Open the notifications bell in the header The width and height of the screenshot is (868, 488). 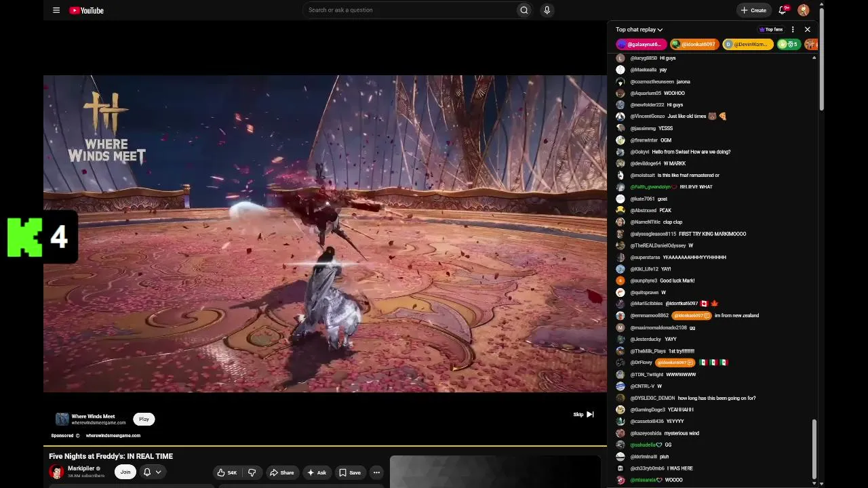(x=783, y=10)
